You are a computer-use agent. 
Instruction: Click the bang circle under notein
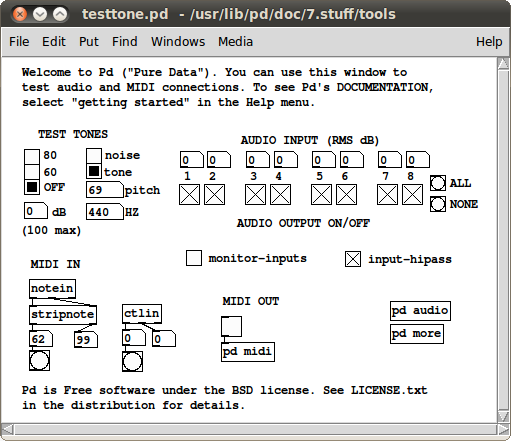tap(39, 360)
